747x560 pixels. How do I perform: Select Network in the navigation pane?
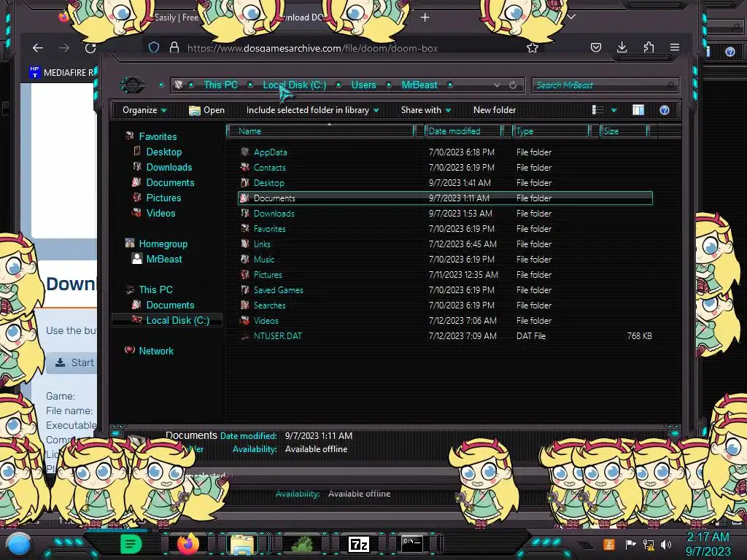point(156,351)
